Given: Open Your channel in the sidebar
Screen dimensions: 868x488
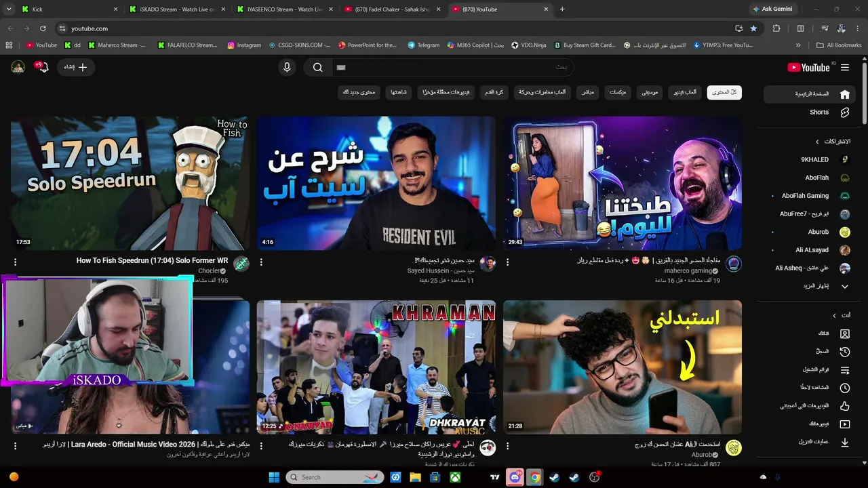Looking at the screenshot, I should [810, 333].
